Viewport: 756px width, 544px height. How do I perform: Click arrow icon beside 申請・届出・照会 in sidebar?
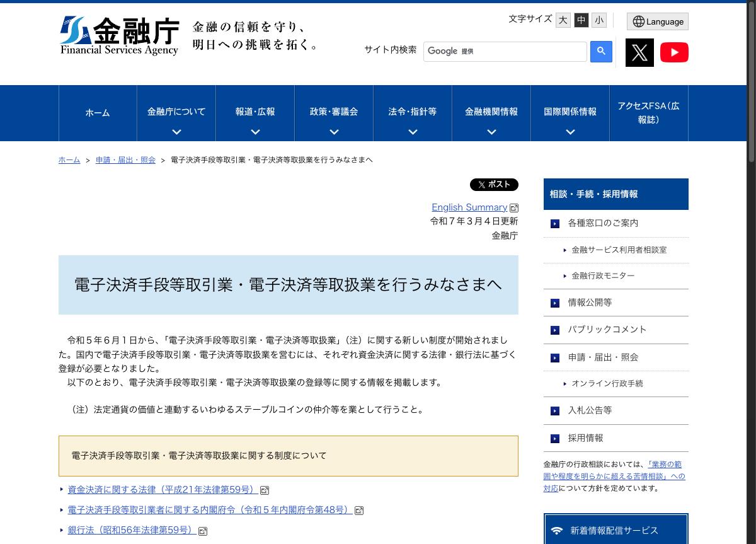tap(555, 358)
